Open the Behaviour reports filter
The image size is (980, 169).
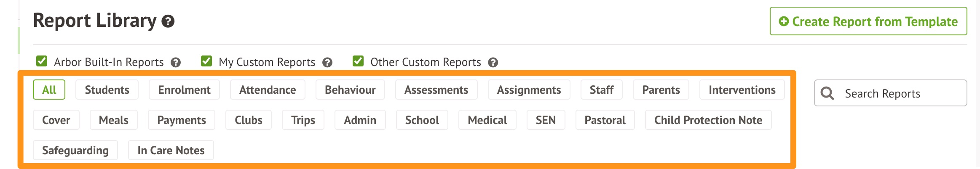click(x=350, y=90)
